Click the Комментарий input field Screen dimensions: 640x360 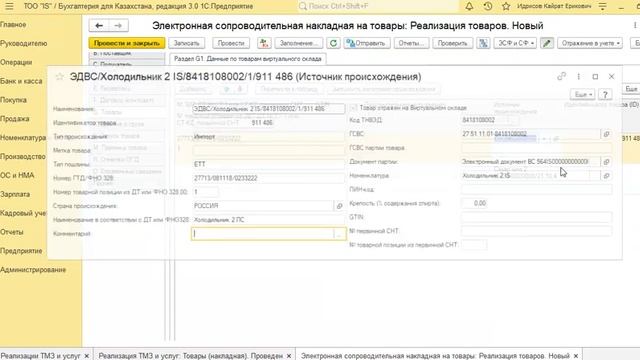pyautogui.click(x=262, y=233)
